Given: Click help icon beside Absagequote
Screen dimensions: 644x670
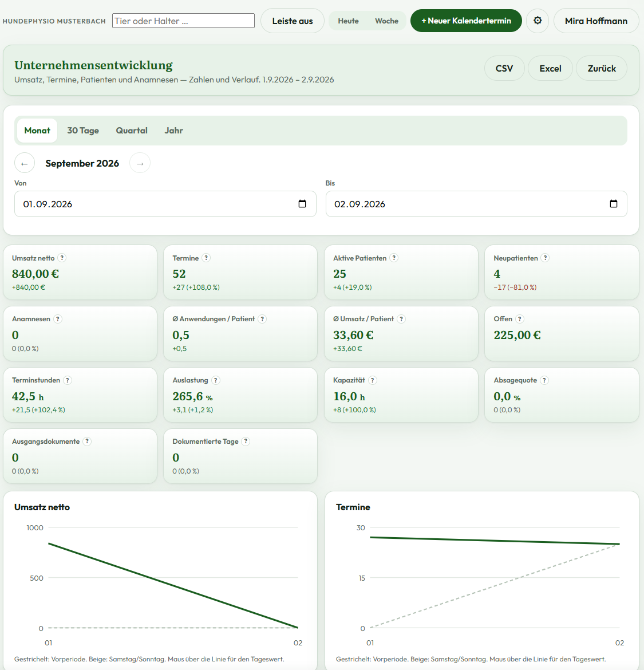Looking at the screenshot, I should tap(544, 380).
